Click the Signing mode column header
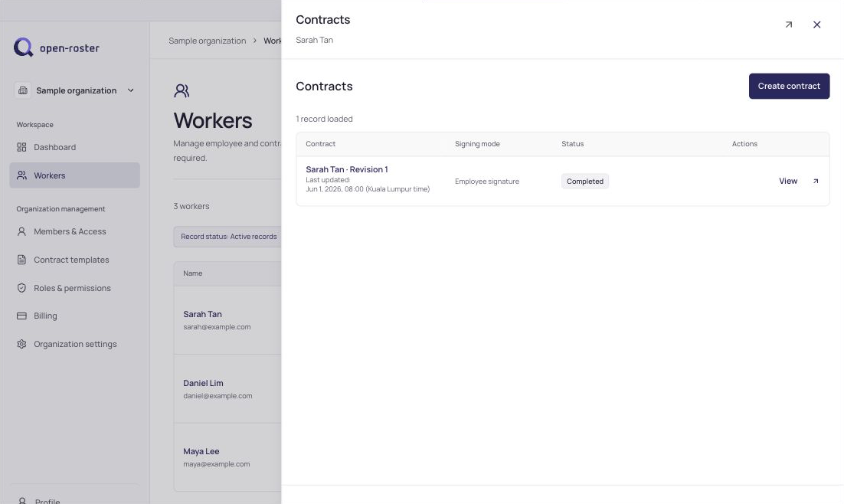The image size is (844, 504). click(477, 144)
